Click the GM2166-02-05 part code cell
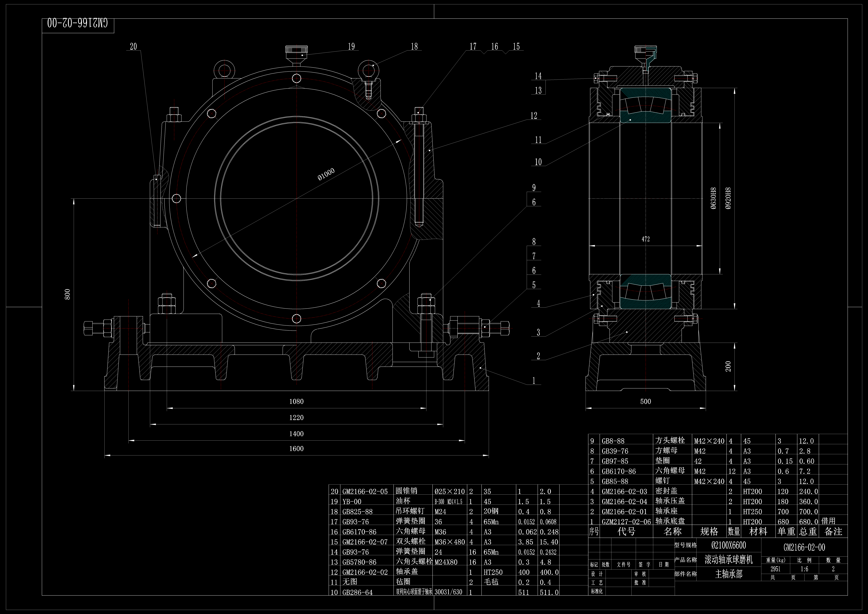868x614 pixels. click(365, 491)
